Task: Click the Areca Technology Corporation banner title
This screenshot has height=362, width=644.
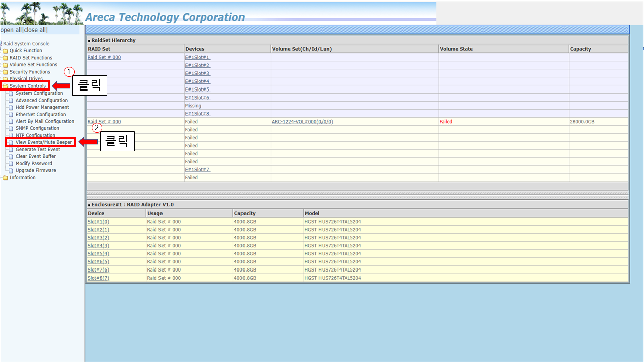Action: (165, 17)
